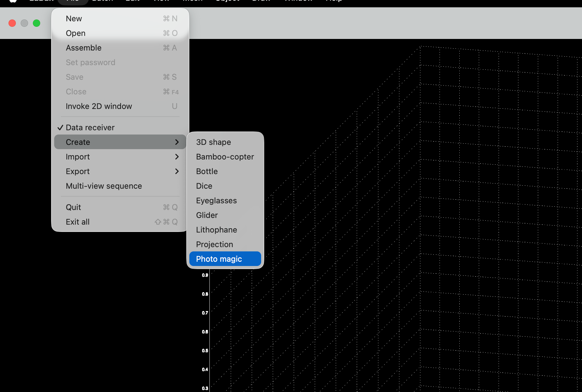Expand the Export submenu
The image size is (582, 392).
click(120, 171)
